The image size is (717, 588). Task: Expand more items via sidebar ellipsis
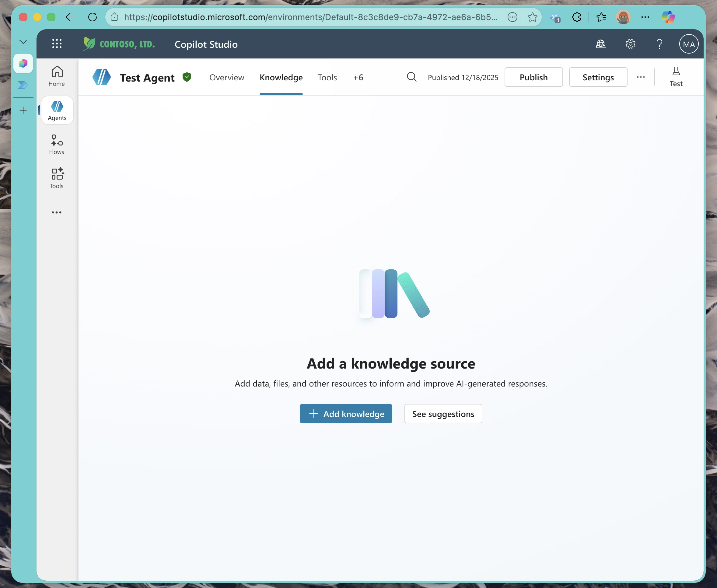point(56,212)
